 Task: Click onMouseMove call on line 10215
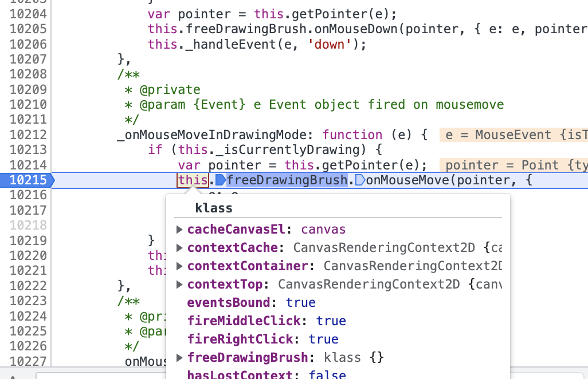coord(407,180)
